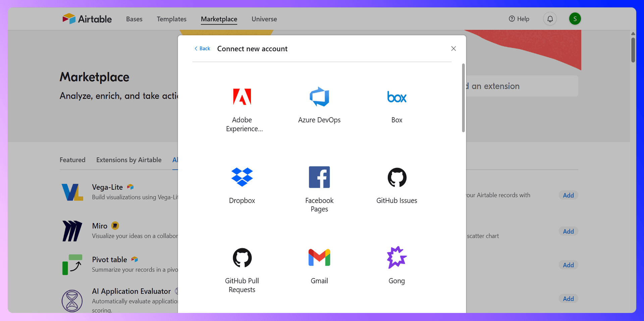This screenshot has height=321, width=644.
Task: Click the Dropbox label text
Action: coord(242,200)
